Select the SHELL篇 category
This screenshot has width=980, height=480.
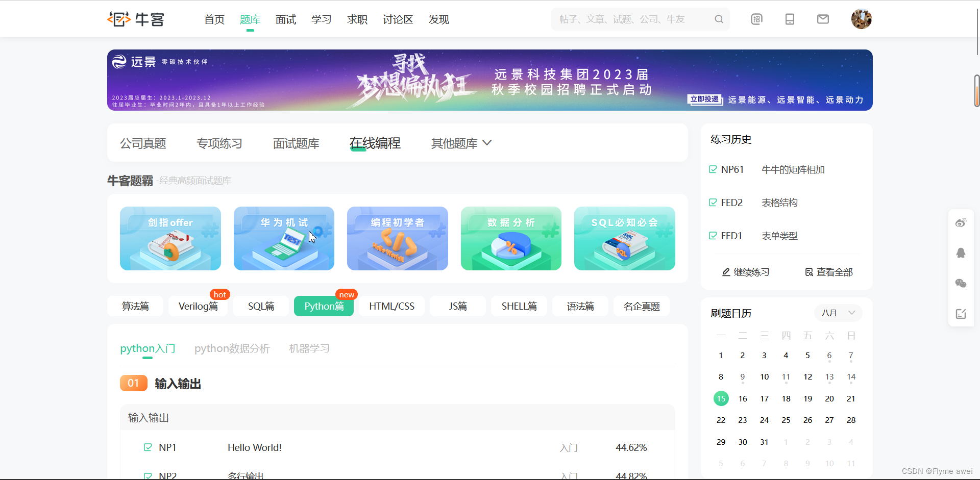tap(519, 306)
